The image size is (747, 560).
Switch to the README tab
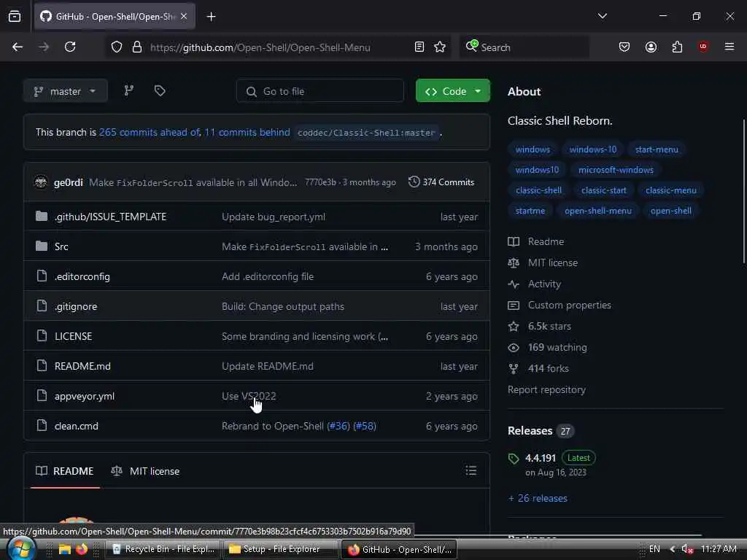pos(65,471)
